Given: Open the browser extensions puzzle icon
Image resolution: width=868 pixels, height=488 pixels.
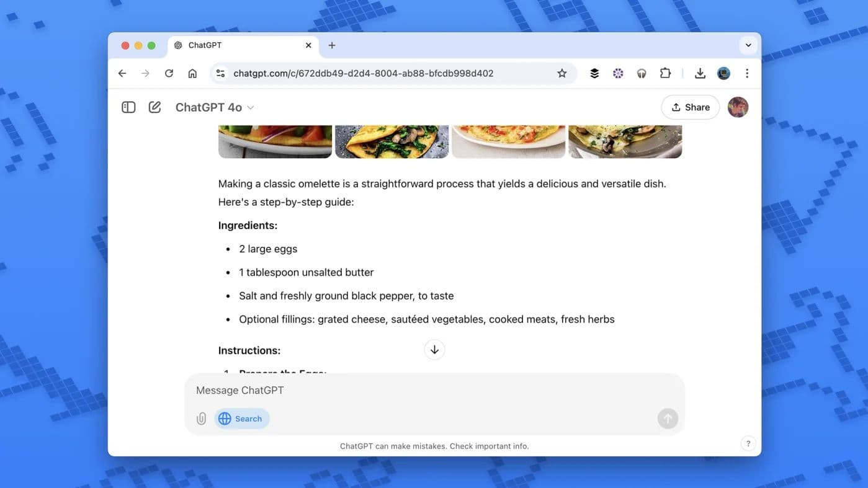Looking at the screenshot, I should (665, 73).
